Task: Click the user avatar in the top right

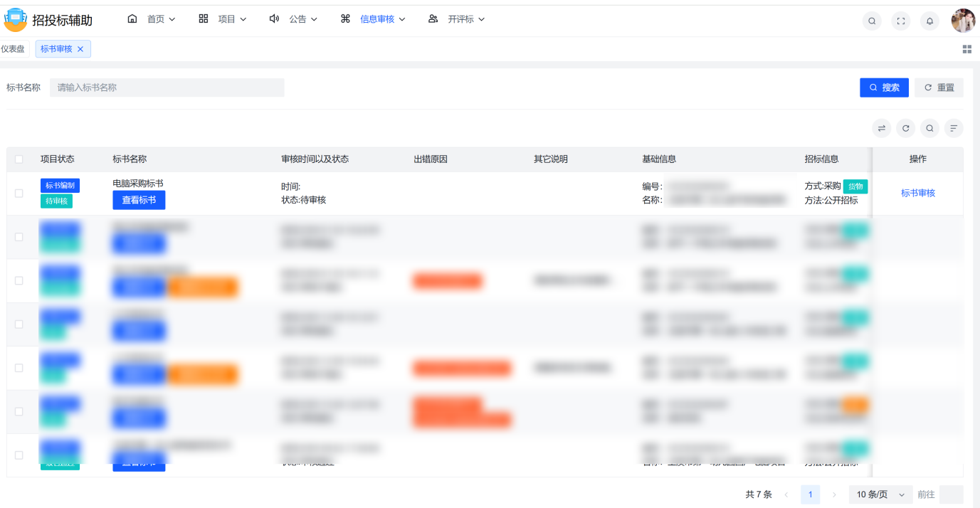Action: coord(963,21)
